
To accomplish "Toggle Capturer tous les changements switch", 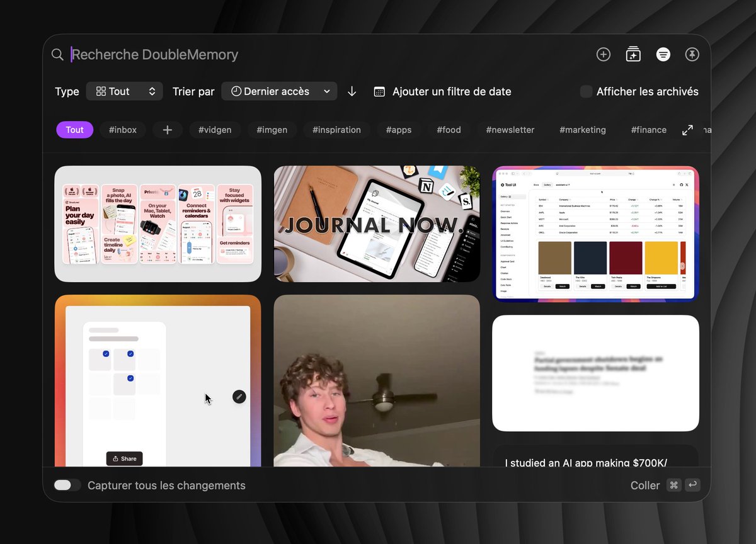I will [67, 485].
